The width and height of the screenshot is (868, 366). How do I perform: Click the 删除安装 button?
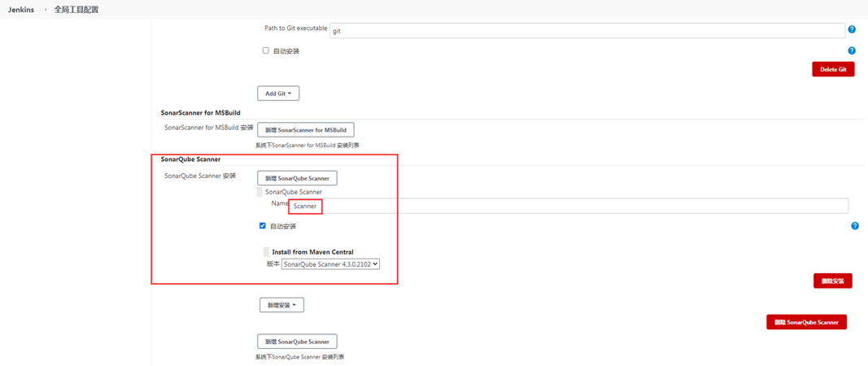[x=832, y=281]
